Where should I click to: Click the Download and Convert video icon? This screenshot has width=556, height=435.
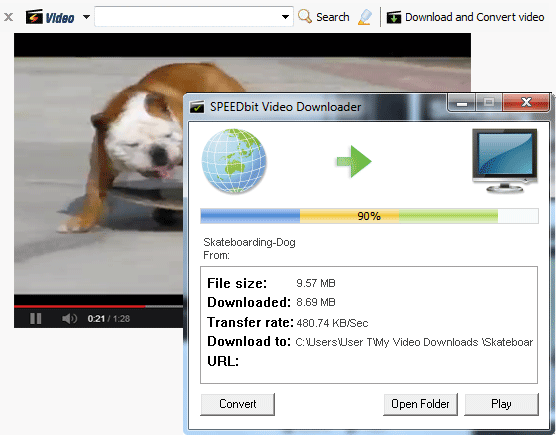click(x=394, y=17)
